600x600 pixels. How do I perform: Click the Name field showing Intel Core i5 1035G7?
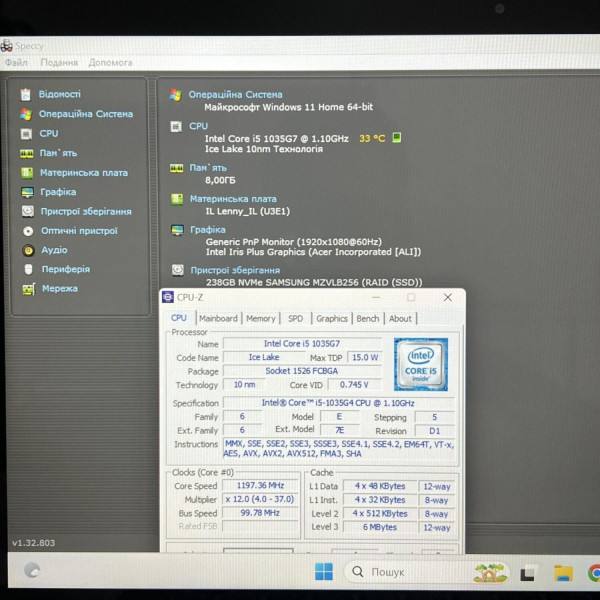coord(302,344)
